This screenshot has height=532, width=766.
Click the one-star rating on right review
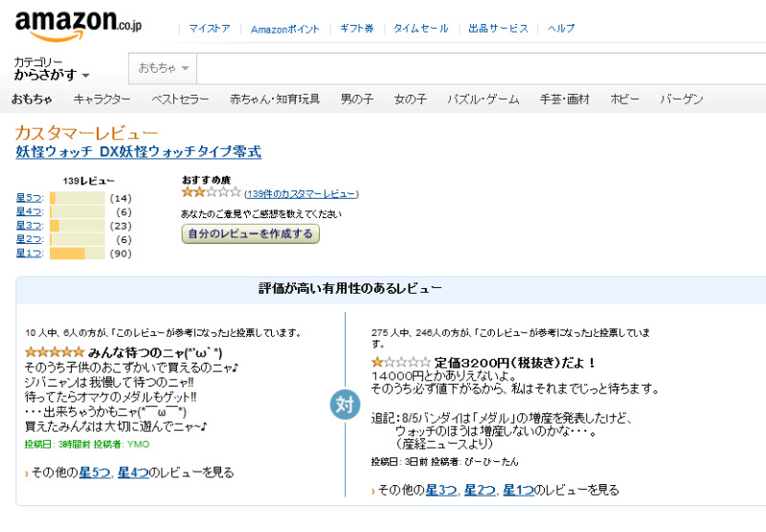pos(400,363)
